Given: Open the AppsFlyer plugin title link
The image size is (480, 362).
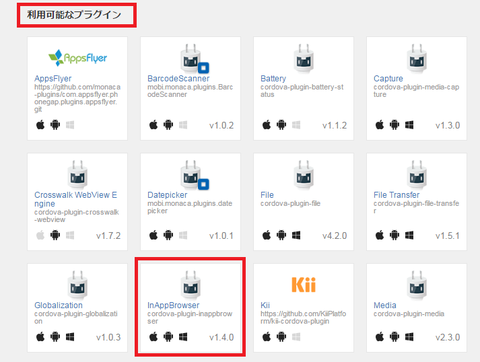Looking at the screenshot, I should click(x=53, y=78).
